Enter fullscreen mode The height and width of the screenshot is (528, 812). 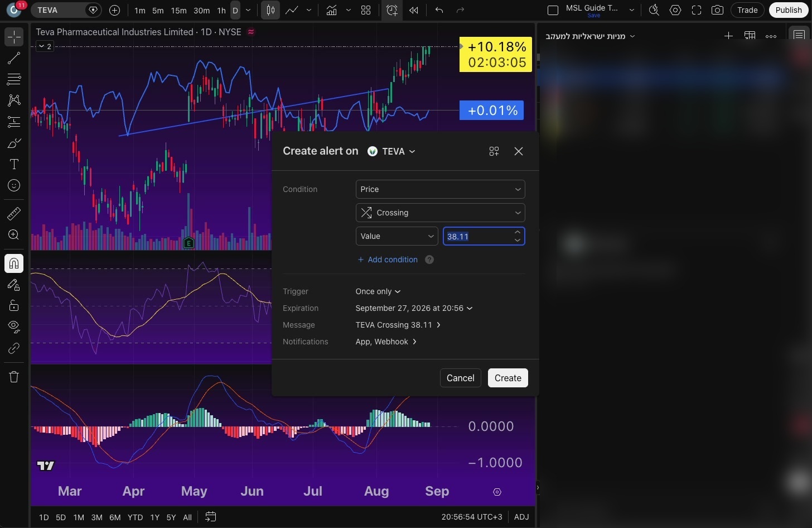coord(697,10)
